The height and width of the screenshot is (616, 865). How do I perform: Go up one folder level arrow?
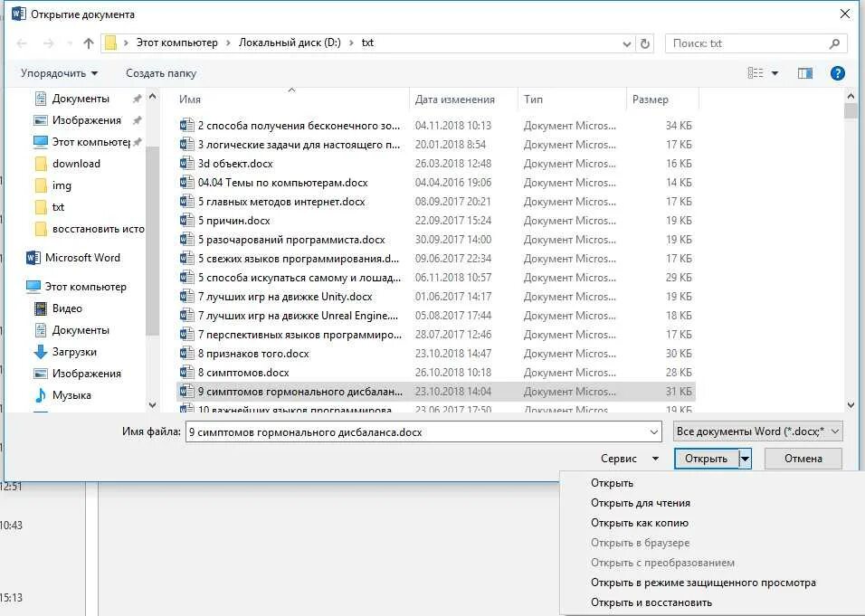[x=89, y=43]
